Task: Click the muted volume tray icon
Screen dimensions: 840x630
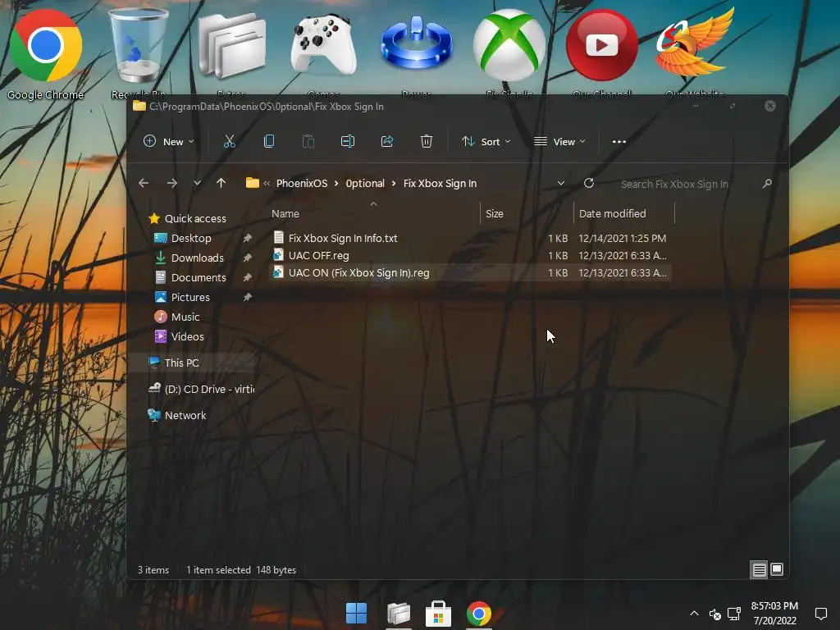Action: (714, 614)
